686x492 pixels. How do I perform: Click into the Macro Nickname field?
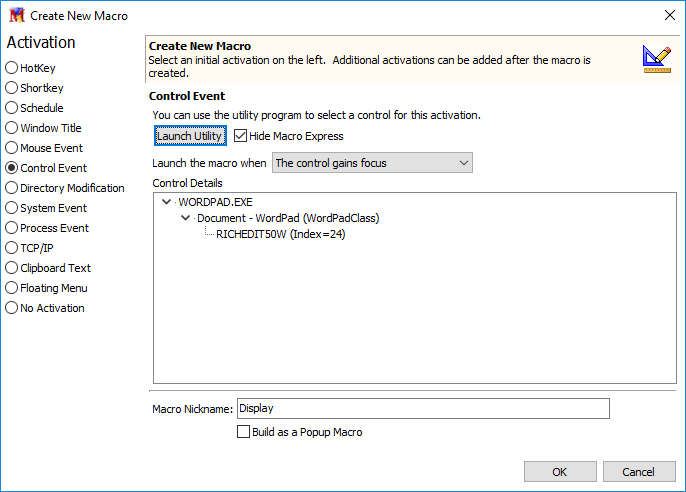point(423,408)
